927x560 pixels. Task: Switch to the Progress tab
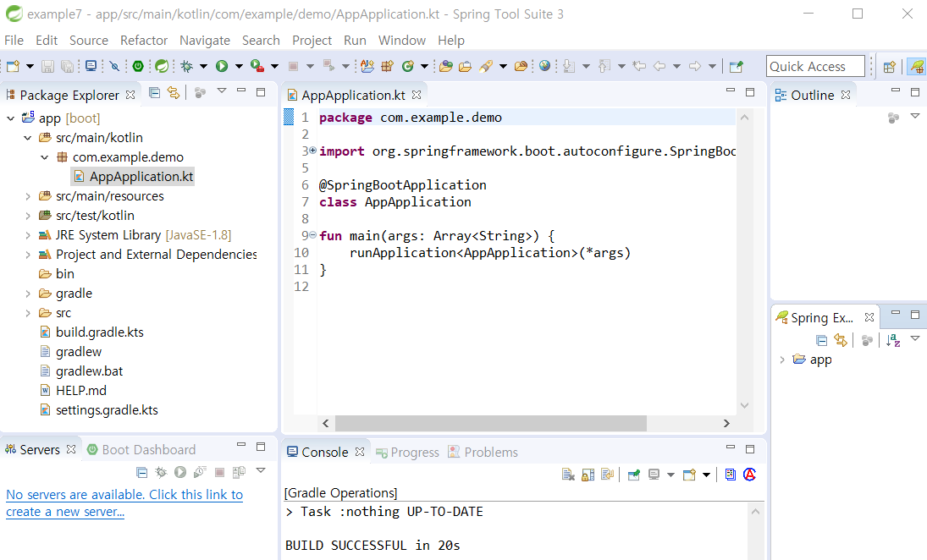pyautogui.click(x=408, y=452)
